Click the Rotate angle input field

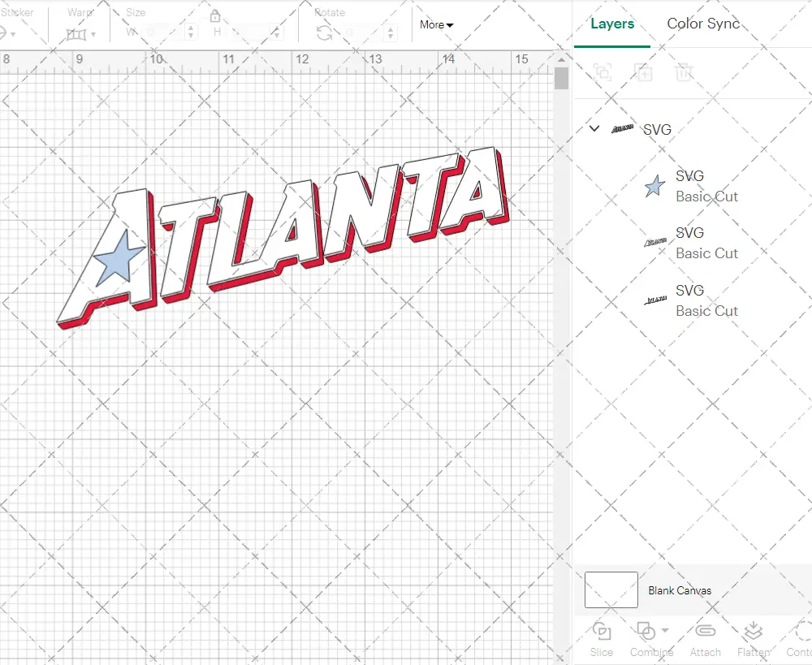362,32
